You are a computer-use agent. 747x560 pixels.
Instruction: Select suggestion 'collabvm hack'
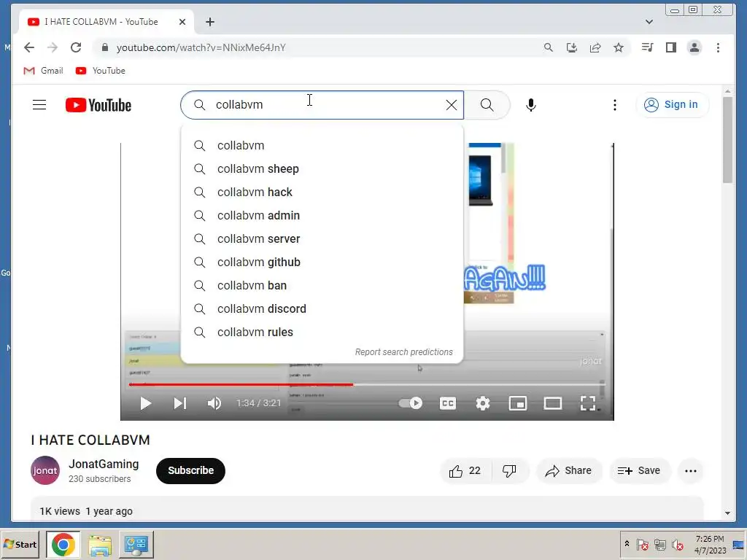tap(322, 192)
